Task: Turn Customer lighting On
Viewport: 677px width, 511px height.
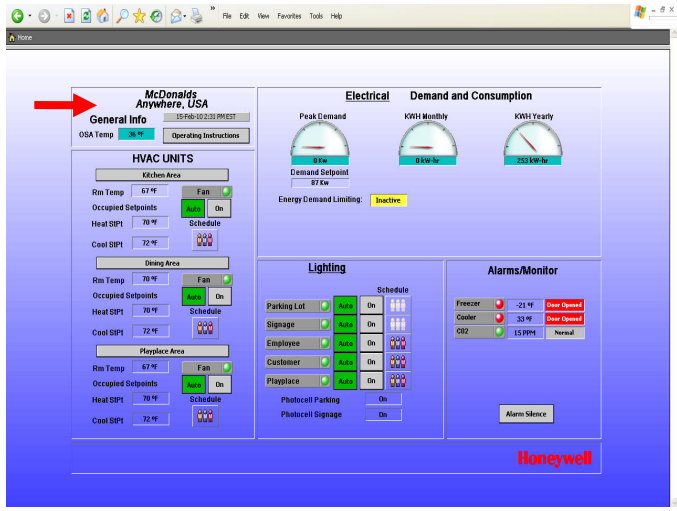Action: click(x=371, y=362)
